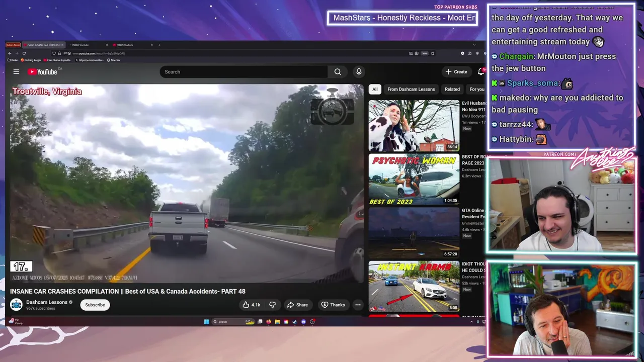Image resolution: width=644 pixels, height=362 pixels.
Task: Open the IDIOT THOUGHT HE COULD video title
Action: (x=473, y=267)
